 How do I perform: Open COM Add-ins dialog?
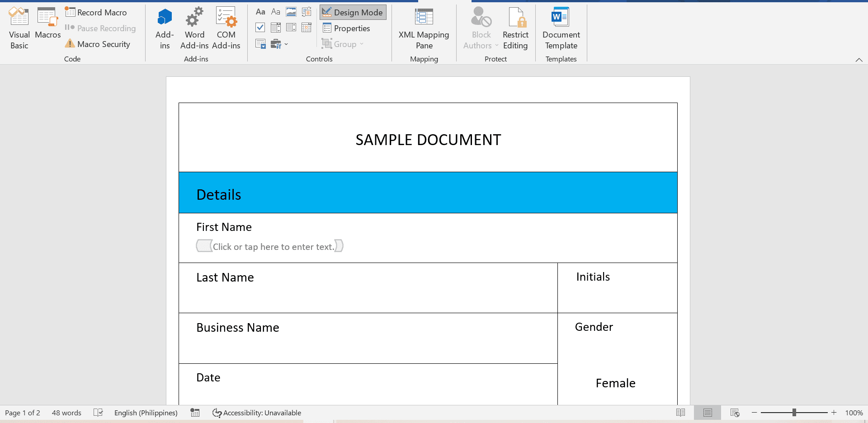pos(226,28)
